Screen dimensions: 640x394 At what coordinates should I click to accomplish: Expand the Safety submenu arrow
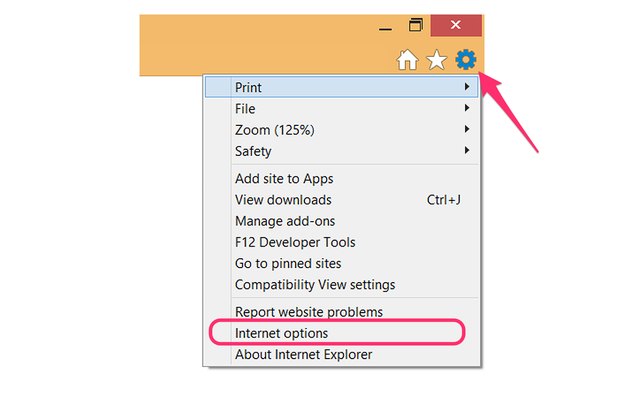pos(467,150)
